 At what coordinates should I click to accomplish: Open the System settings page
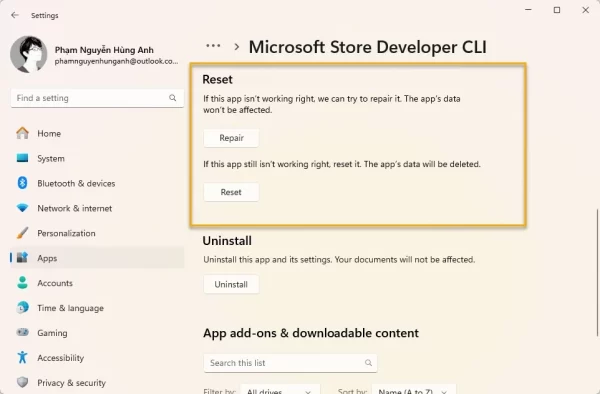97,158
